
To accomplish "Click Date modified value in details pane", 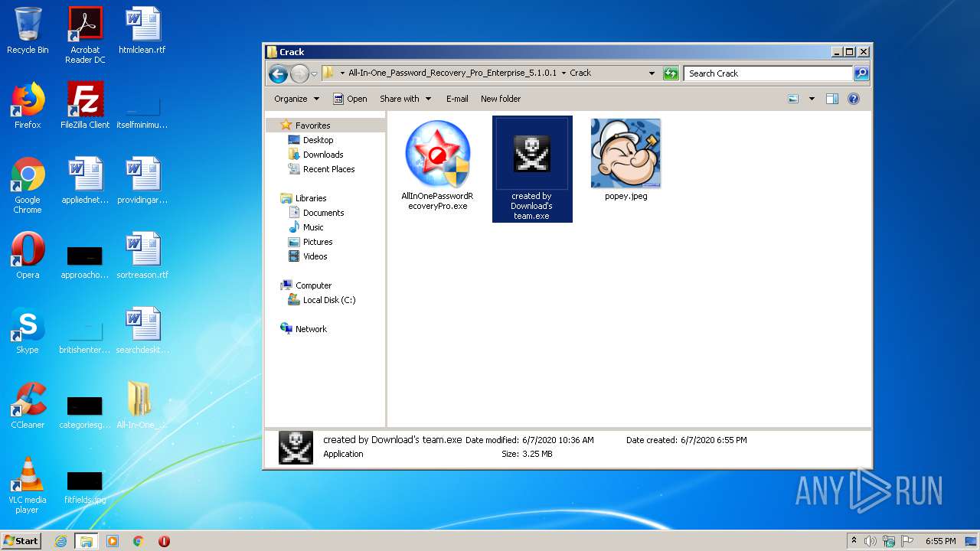I will 557,440.
